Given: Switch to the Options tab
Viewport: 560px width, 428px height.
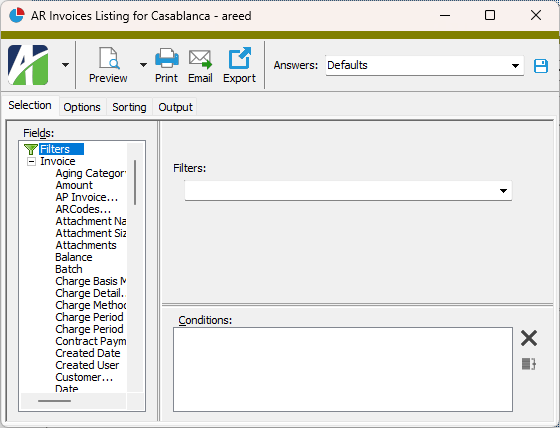Looking at the screenshot, I should tap(82, 107).
